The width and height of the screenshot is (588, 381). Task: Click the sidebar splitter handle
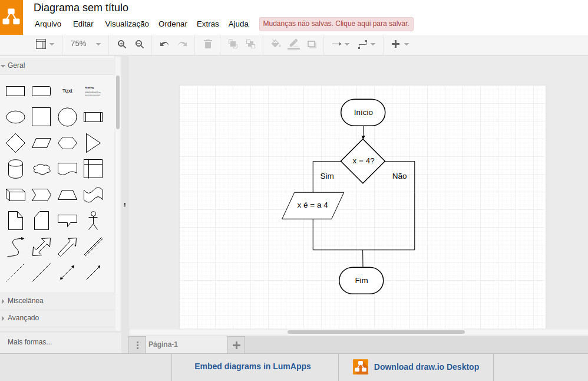(x=125, y=205)
